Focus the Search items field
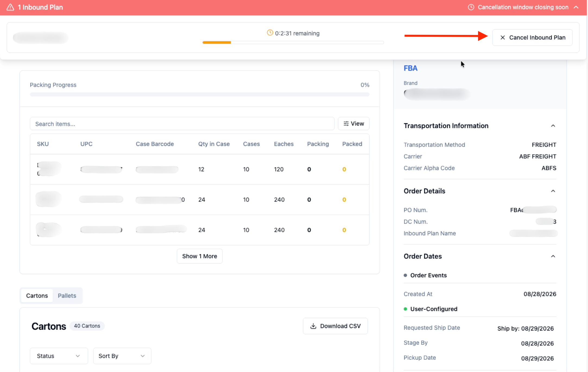Image resolution: width=588 pixels, height=372 pixels. click(182, 124)
